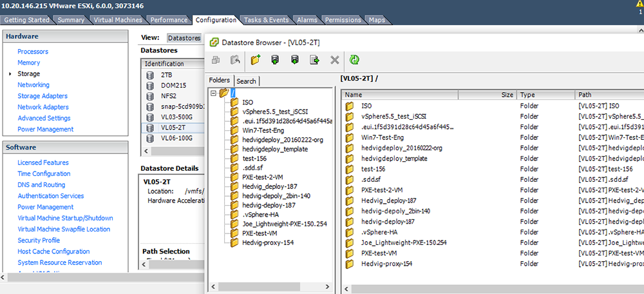Click the hedvigdeploy_template folder icon in tree
The image size is (644, 294).
pos(234,149)
